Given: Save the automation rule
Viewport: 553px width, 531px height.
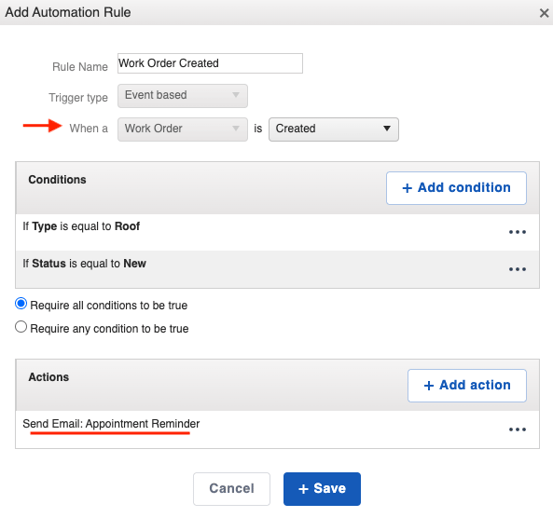Looking at the screenshot, I should pos(322,489).
